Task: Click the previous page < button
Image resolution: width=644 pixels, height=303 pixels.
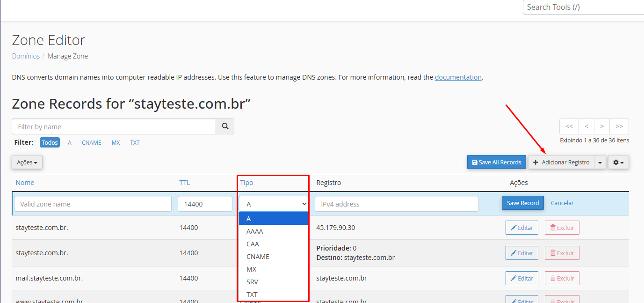Action: pyautogui.click(x=586, y=126)
